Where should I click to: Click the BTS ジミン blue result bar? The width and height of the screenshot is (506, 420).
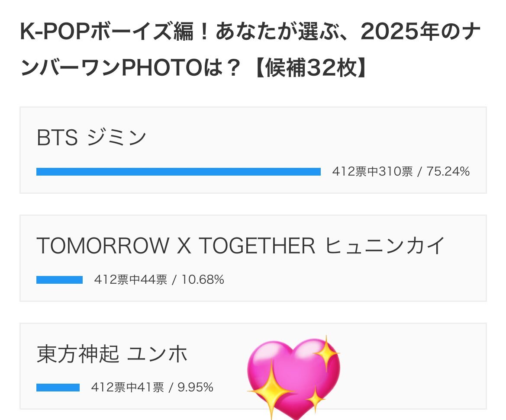pyautogui.click(x=178, y=172)
